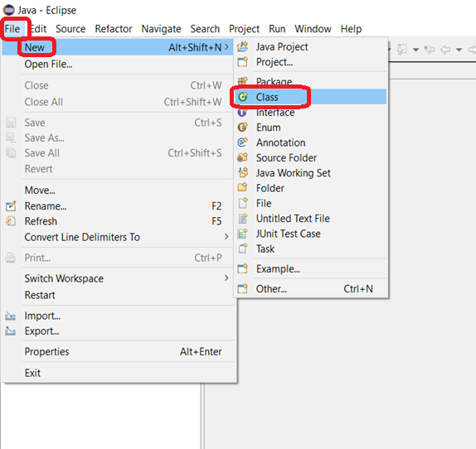Click the Source Folder icon
476x449 pixels.
pos(242,157)
